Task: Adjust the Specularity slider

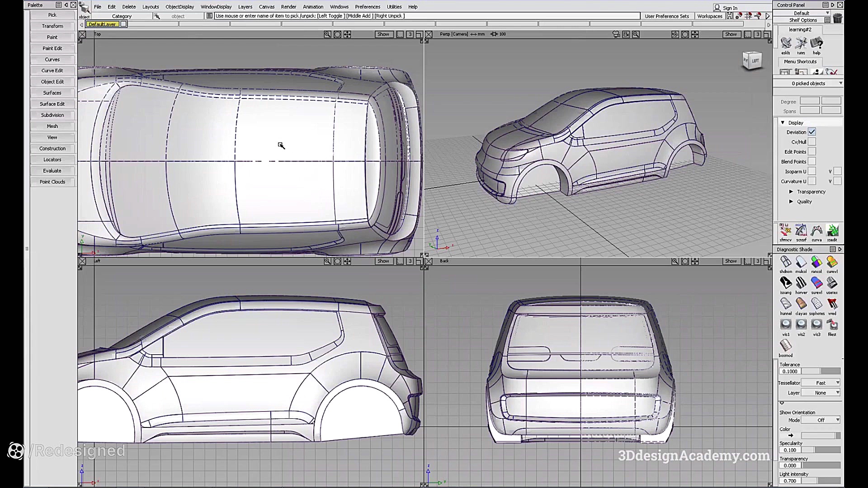Action: coord(821,450)
